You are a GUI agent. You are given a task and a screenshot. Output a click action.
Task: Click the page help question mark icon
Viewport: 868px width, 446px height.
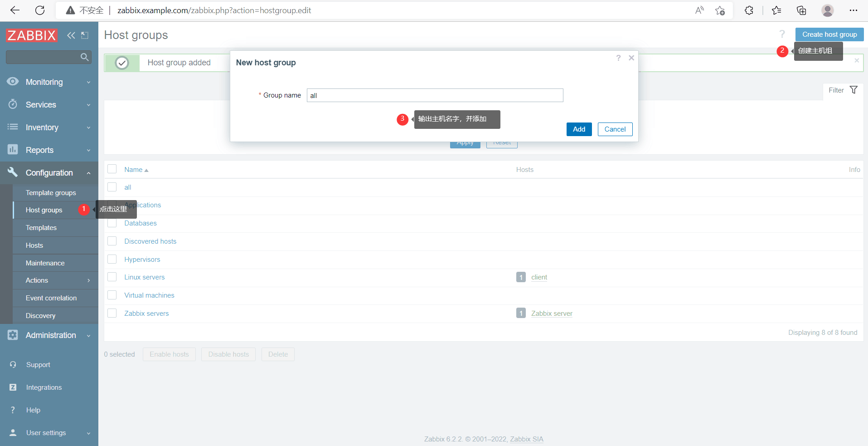(782, 34)
